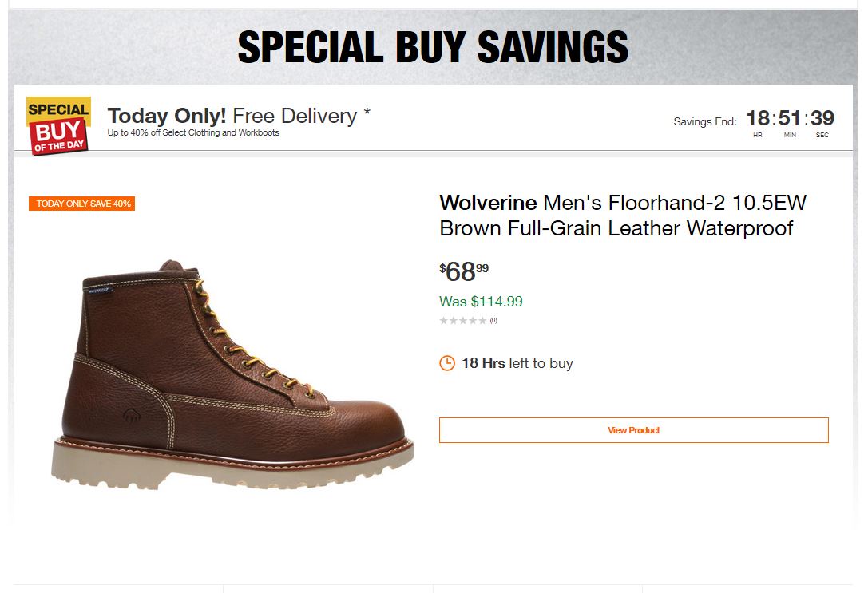
Task: Open the Wolverine Men's Floorhand-2 title link
Action: pyautogui.click(x=623, y=215)
